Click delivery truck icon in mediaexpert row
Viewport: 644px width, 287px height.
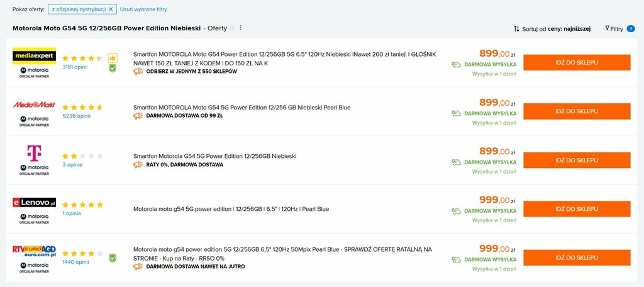click(456, 64)
